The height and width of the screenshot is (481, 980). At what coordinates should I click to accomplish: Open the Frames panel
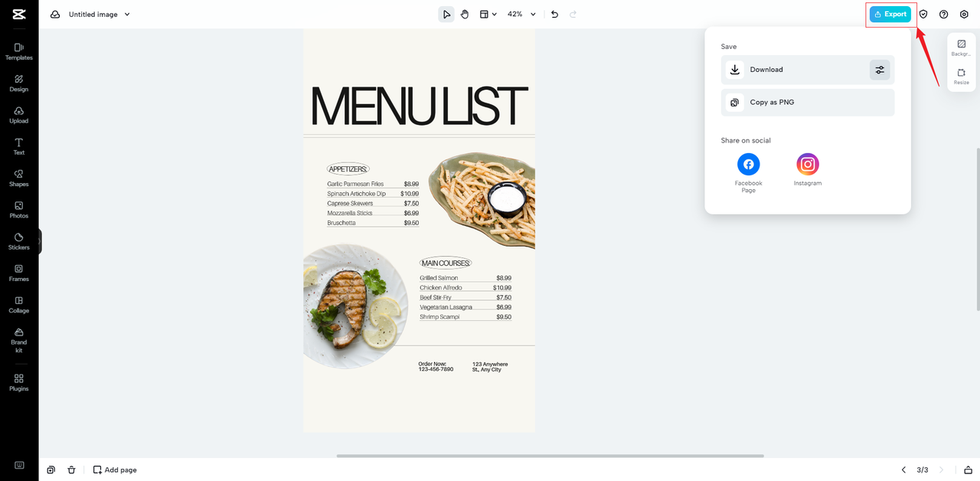click(19, 273)
